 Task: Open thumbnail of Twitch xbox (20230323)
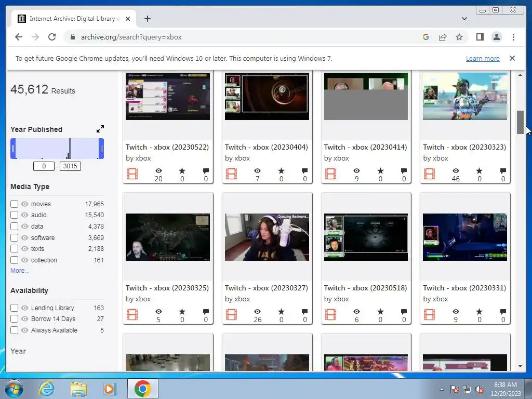point(465,96)
